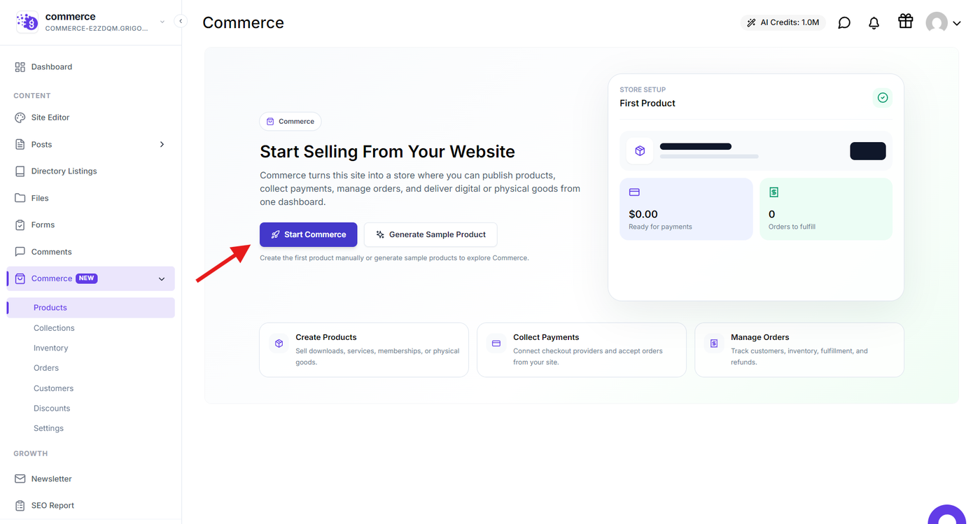Open the site switcher dropdown arrow

(x=162, y=22)
